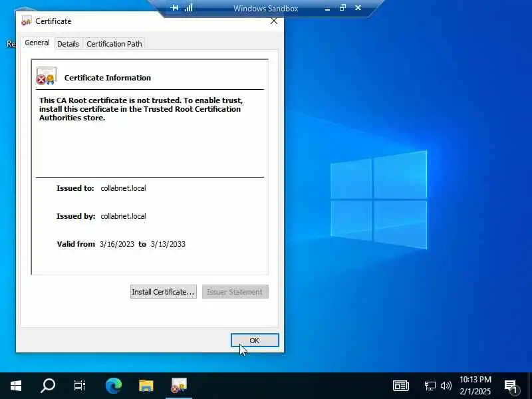This screenshot has width=532, height=399.
Task: Click the pin icon on the Windows Sandbox bar
Action: point(174,7)
